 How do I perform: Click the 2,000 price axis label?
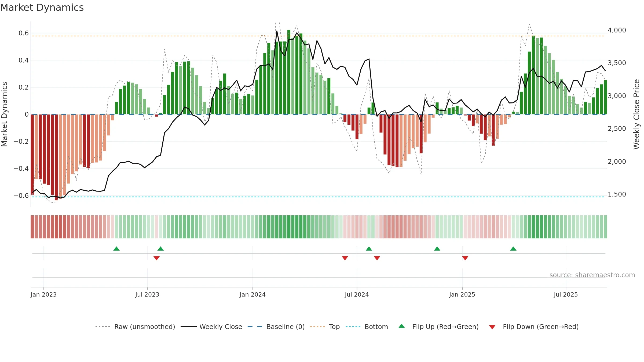(x=617, y=161)
